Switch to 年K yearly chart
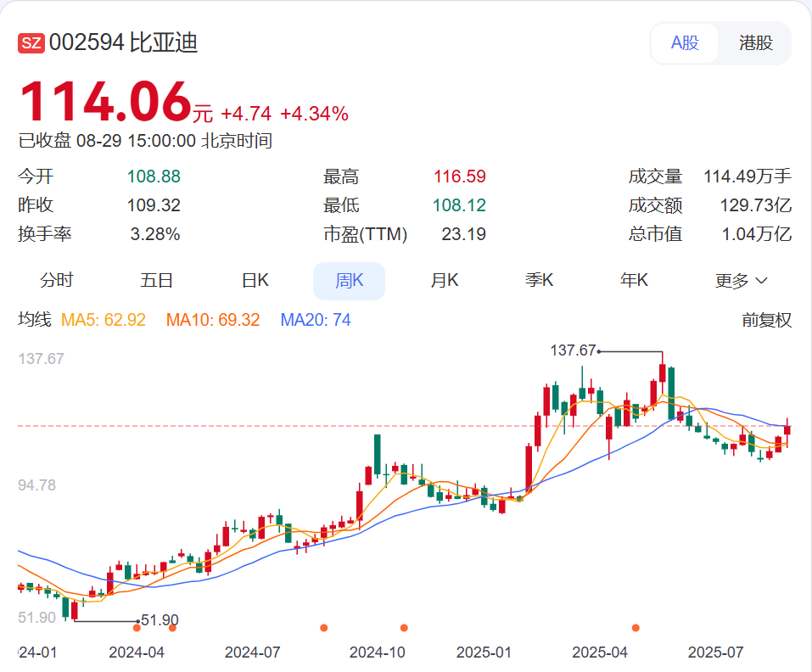This screenshot has width=812, height=672. point(634,281)
